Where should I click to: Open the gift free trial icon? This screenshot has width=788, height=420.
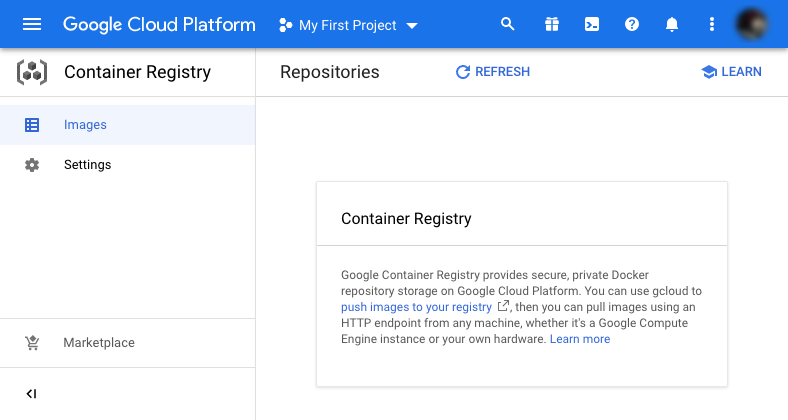pos(552,24)
